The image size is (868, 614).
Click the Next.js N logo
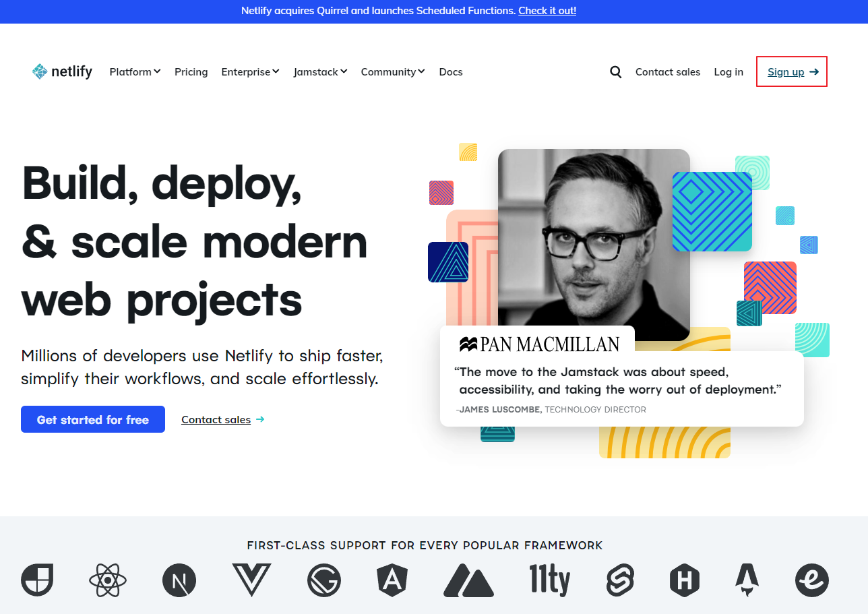pos(179,580)
